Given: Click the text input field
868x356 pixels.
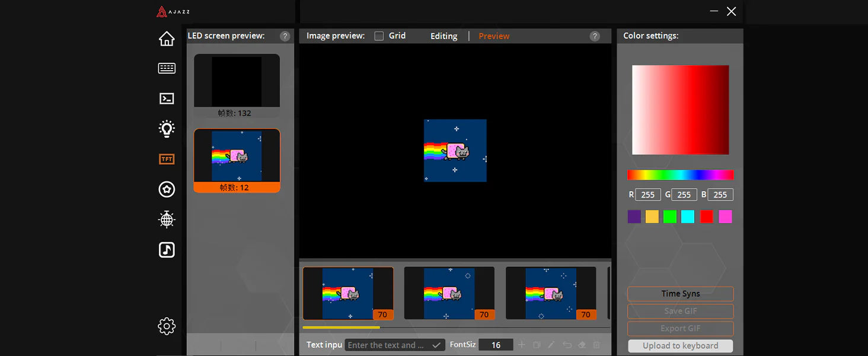Looking at the screenshot, I should tap(385, 345).
